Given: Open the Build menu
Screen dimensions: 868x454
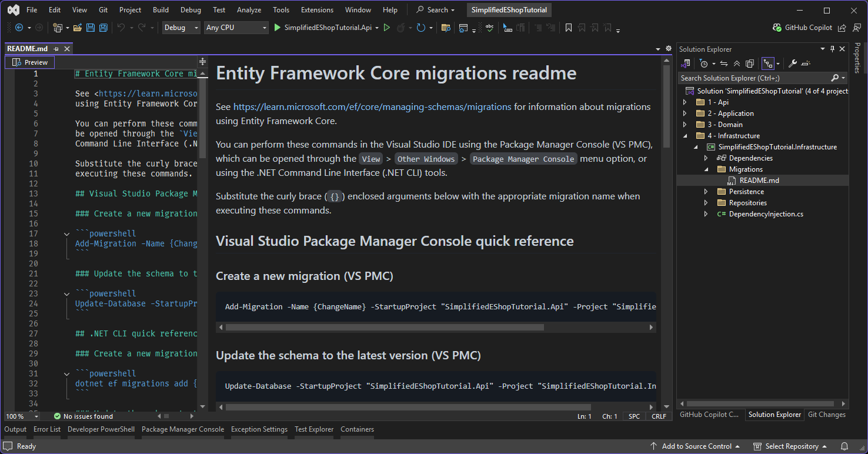Looking at the screenshot, I should pos(161,10).
